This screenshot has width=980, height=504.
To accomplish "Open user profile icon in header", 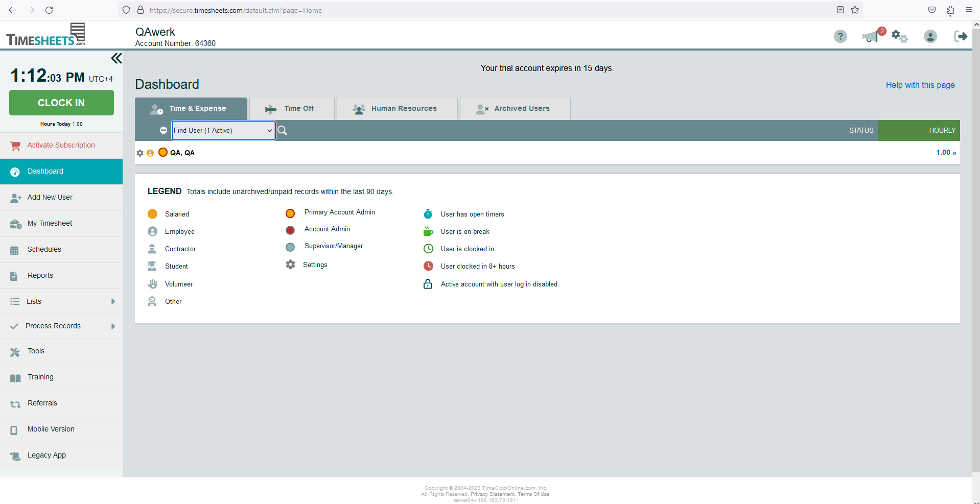I will 930,36.
